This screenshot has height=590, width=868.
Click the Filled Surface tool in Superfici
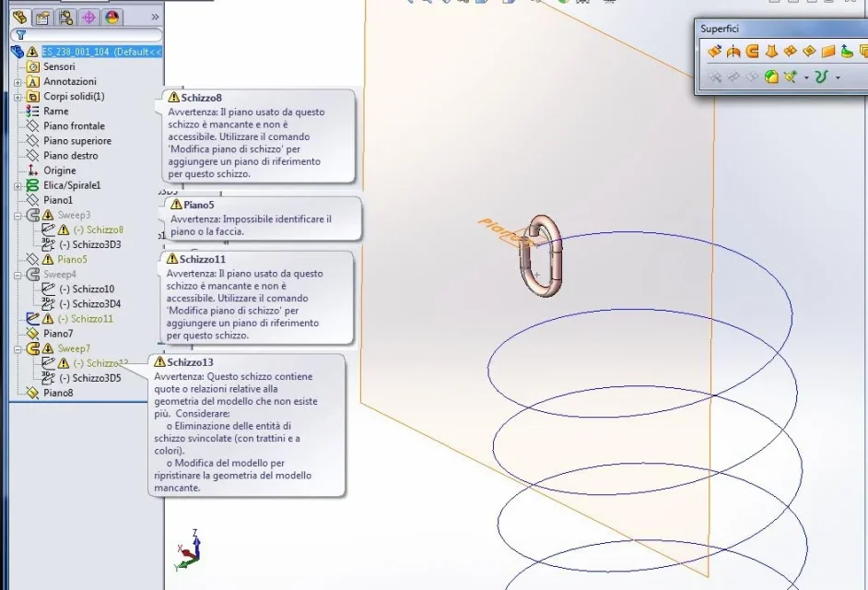809,52
